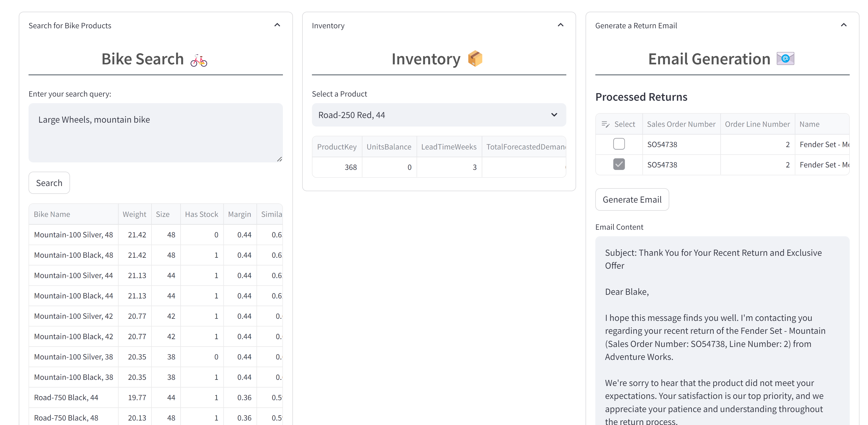
Task: Open the Select a Product dropdown
Action: (439, 115)
